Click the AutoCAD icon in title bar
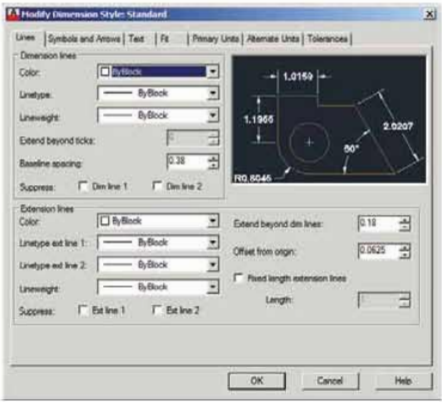The height and width of the screenshot is (402, 442). tap(14, 14)
